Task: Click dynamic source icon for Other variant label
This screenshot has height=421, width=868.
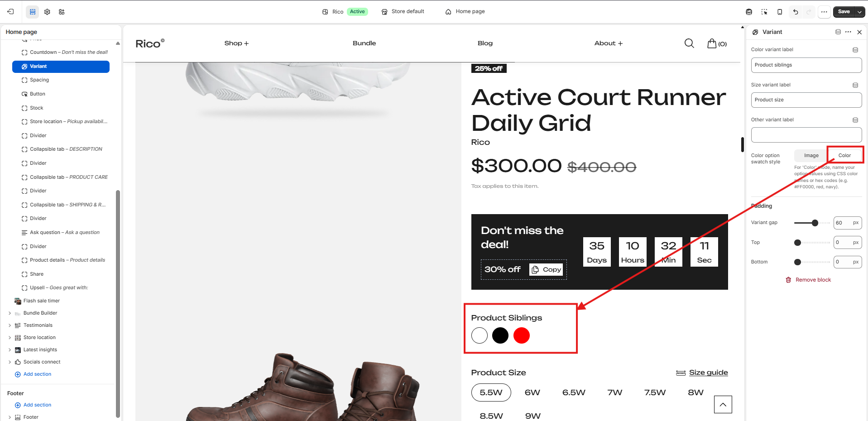Action: click(x=855, y=120)
